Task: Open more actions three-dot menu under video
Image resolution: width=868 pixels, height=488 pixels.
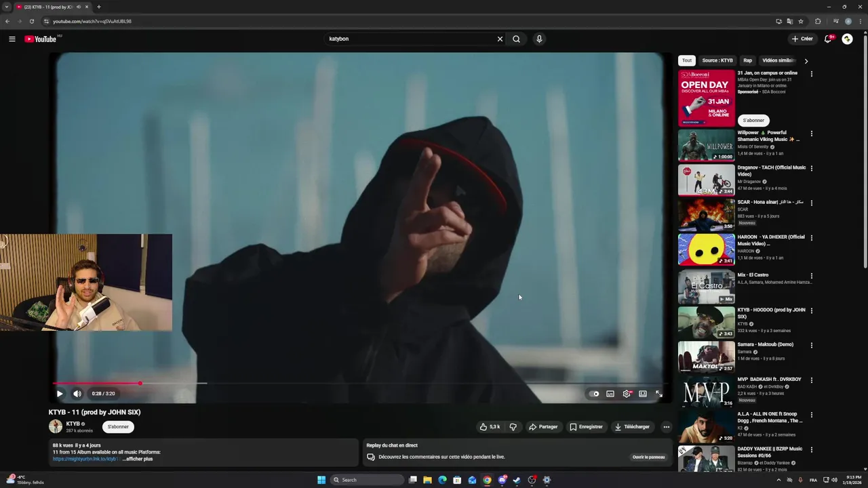Action: tap(667, 427)
